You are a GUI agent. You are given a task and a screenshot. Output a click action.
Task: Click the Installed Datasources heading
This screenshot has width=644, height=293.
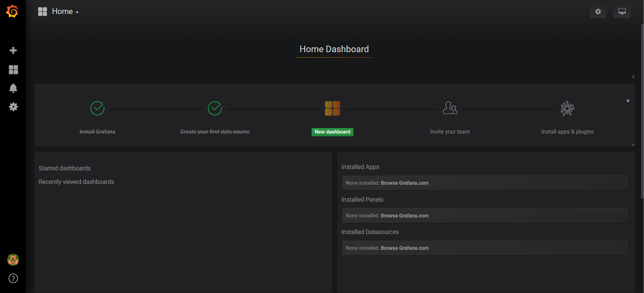click(370, 232)
